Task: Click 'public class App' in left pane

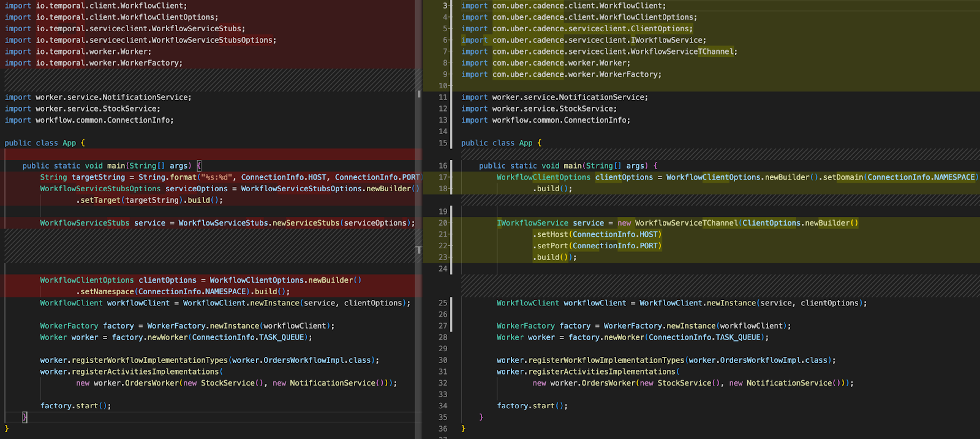Action: (40, 143)
